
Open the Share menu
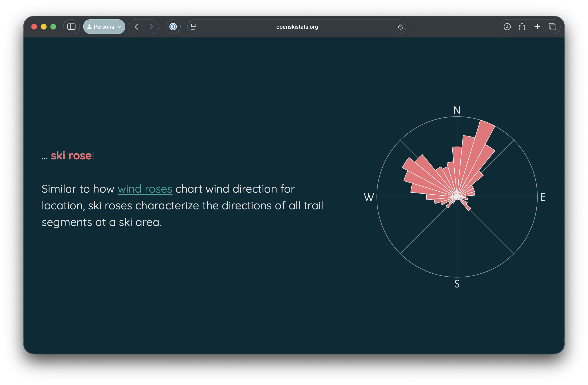click(522, 27)
